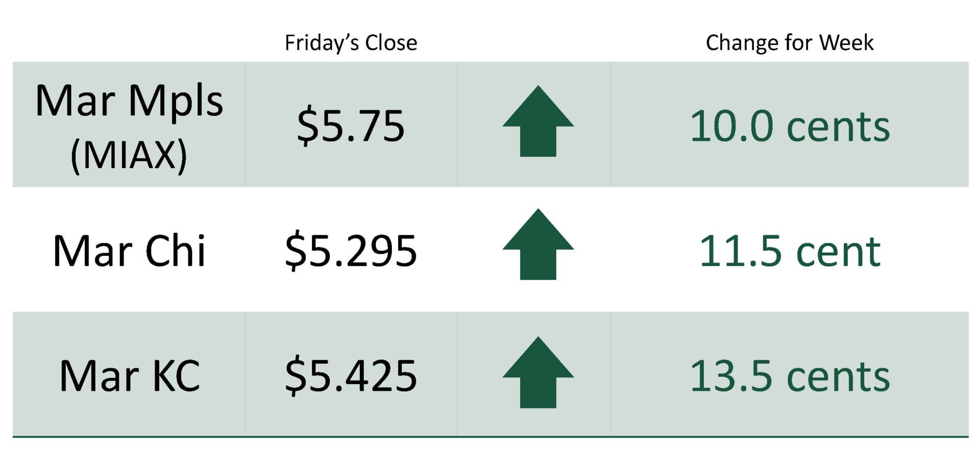Click the word Week in the header
The image size is (980, 455).
click(x=846, y=43)
